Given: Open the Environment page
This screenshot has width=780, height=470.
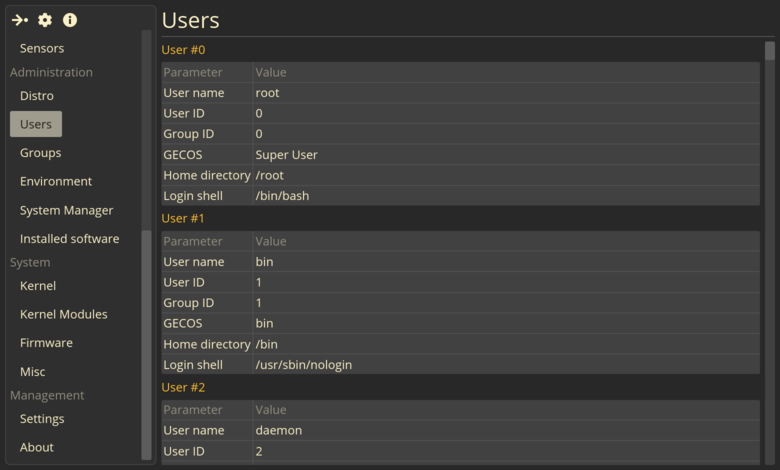Looking at the screenshot, I should 56,182.
